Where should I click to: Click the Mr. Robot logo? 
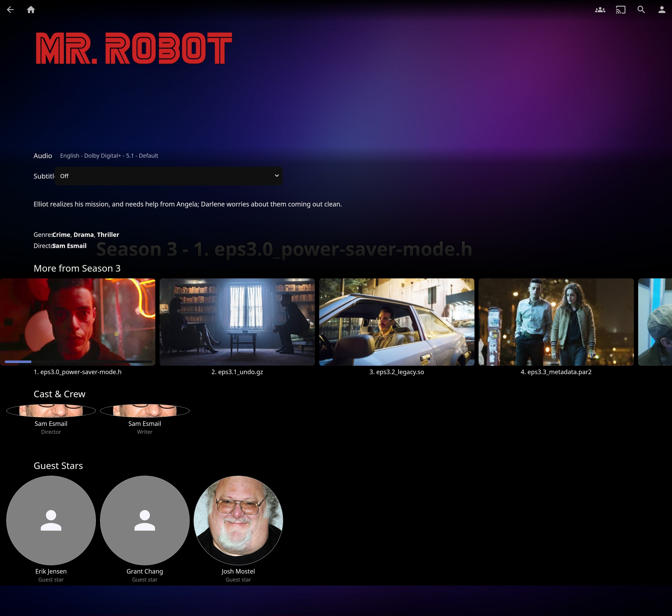point(133,48)
